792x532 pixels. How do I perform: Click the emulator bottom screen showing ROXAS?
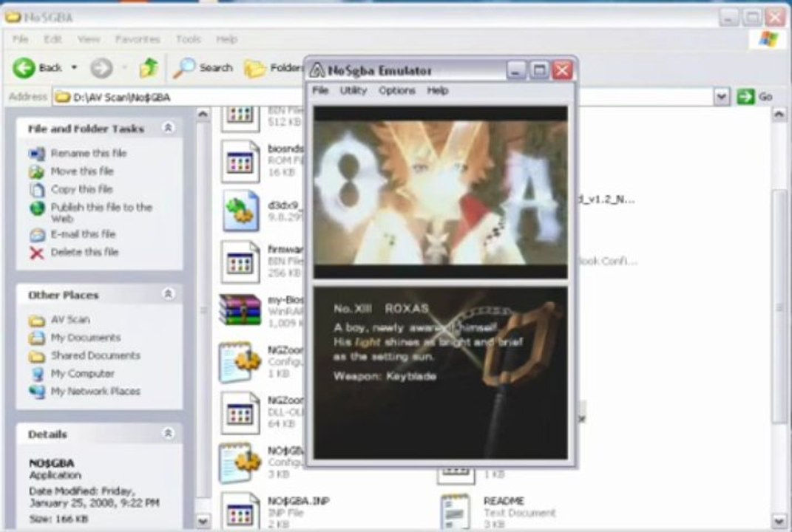(441, 373)
